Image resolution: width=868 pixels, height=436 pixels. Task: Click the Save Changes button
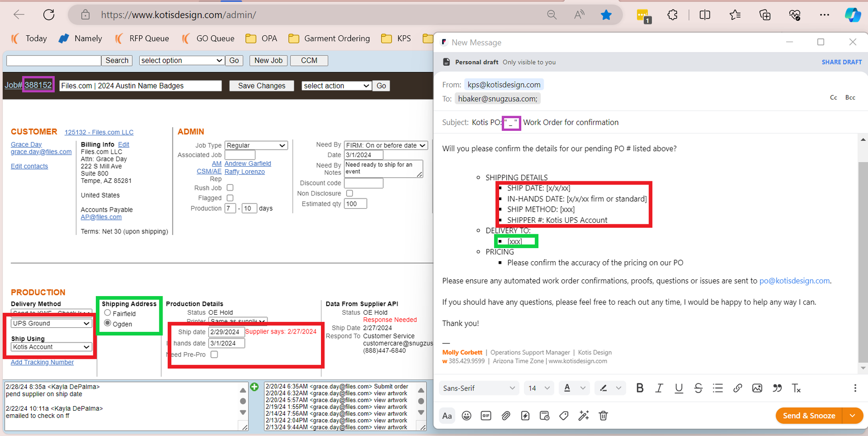pos(261,86)
